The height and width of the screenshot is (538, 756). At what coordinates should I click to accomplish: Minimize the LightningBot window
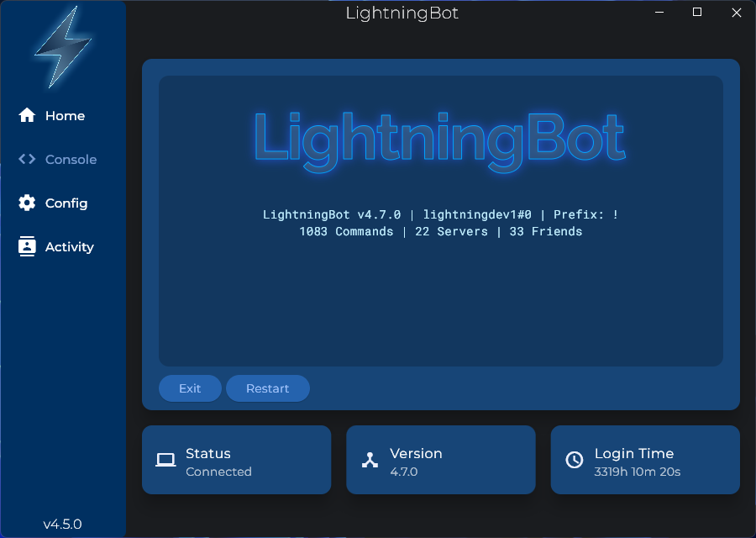[x=659, y=13]
